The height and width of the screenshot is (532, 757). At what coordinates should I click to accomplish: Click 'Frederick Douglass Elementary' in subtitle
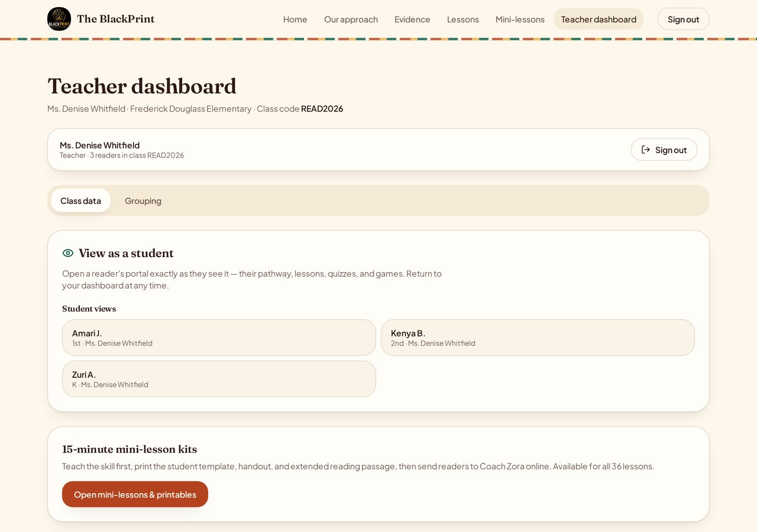tap(191, 109)
